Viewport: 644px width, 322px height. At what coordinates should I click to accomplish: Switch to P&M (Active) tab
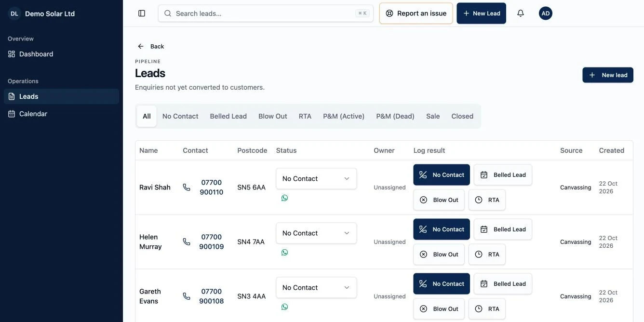[344, 116]
